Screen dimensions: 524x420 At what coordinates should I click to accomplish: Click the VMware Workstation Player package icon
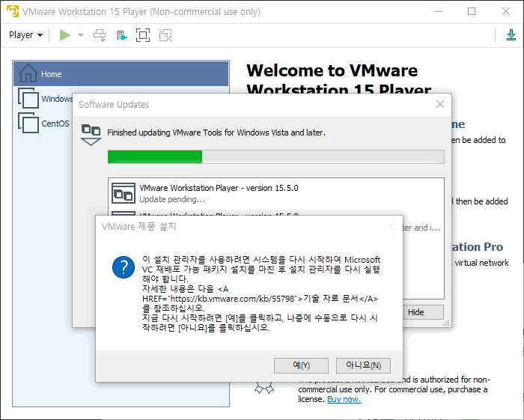click(124, 193)
